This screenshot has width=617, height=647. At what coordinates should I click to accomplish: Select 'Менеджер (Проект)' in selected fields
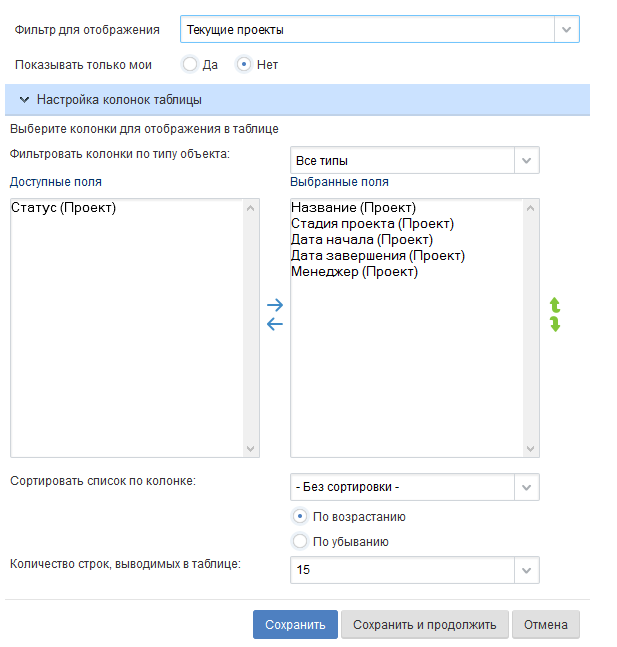click(354, 271)
